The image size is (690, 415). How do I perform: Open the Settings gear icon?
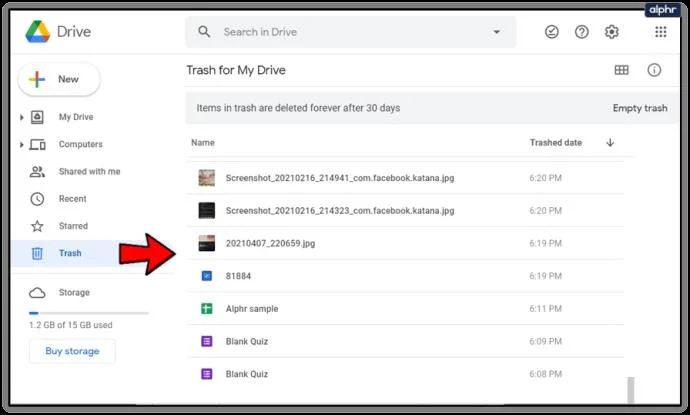[x=611, y=32]
